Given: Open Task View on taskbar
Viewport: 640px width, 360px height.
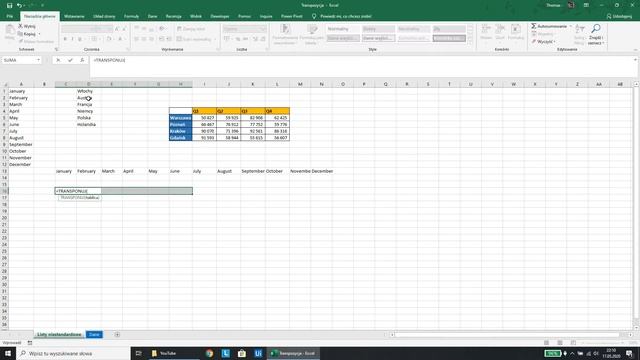Looking at the screenshot, I should click(x=138, y=353).
